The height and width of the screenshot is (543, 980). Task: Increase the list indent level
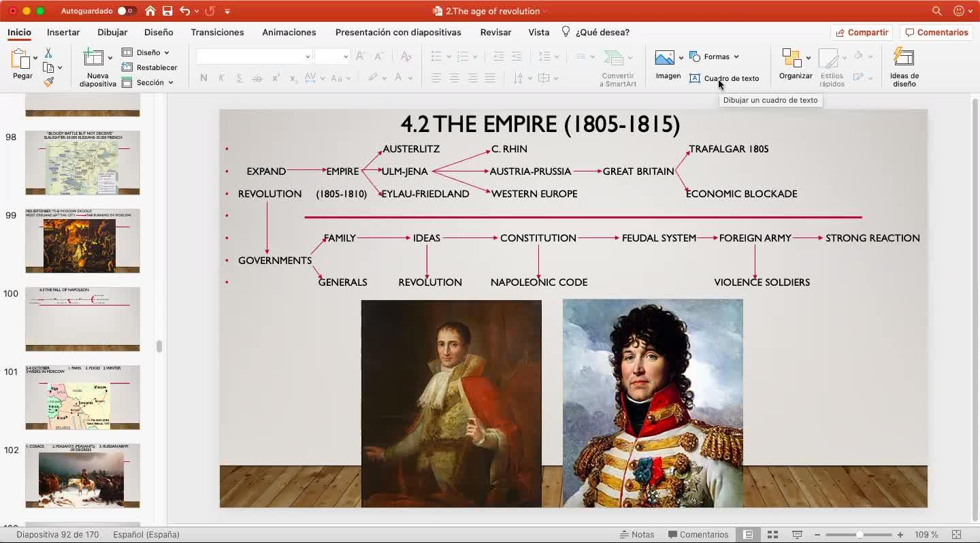point(517,56)
